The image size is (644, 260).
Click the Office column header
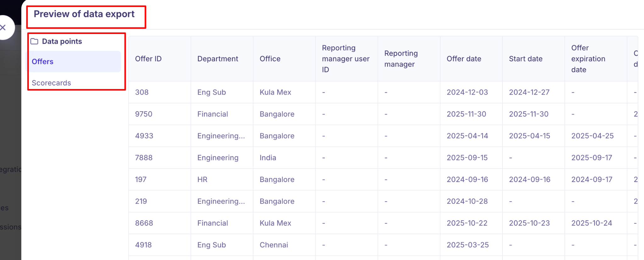coord(270,59)
